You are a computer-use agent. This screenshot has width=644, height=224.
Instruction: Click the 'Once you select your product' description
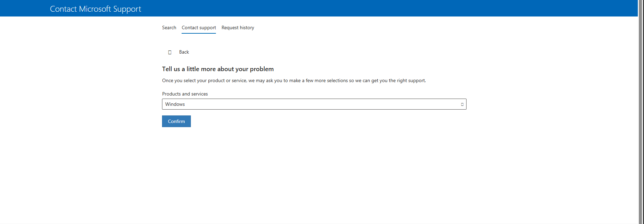[x=294, y=80]
